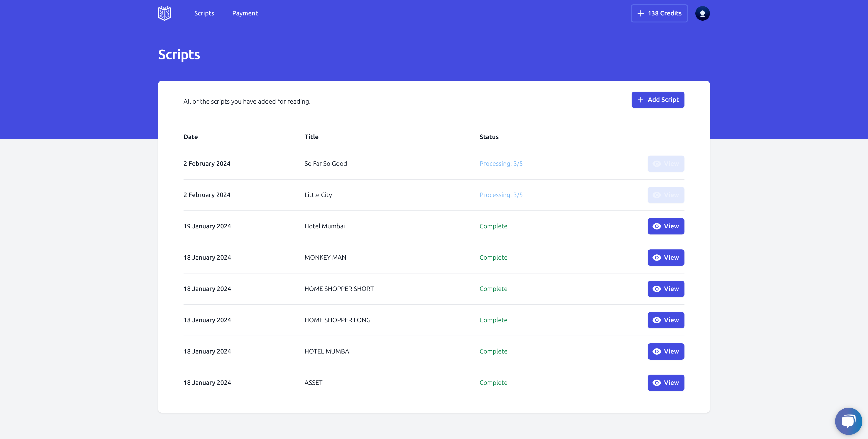
Task: Go to the Scripts menu item
Action: point(204,13)
